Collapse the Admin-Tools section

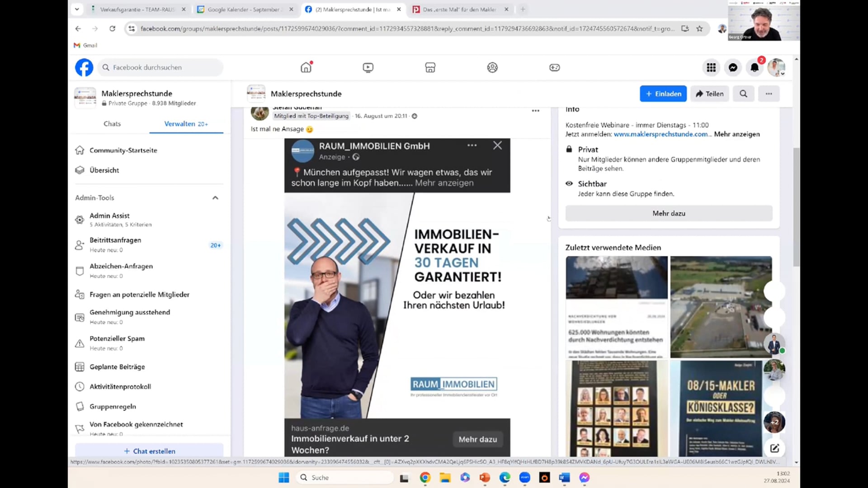(215, 198)
